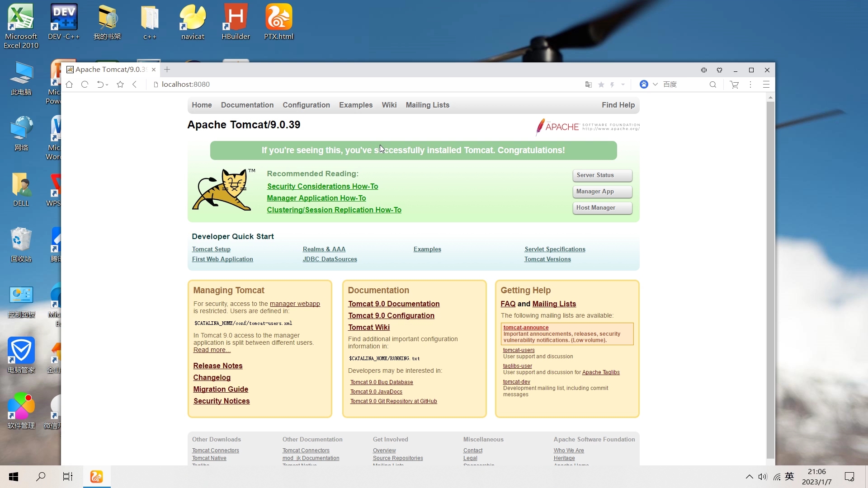
Task: Select the Microsoft Excel 2010 desktop icon
Action: [21, 26]
